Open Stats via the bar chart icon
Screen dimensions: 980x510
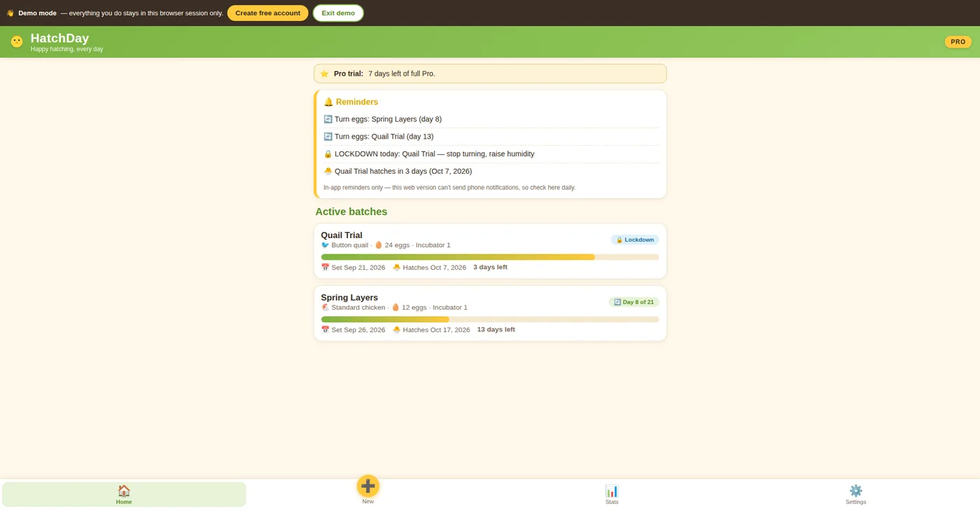612,490
